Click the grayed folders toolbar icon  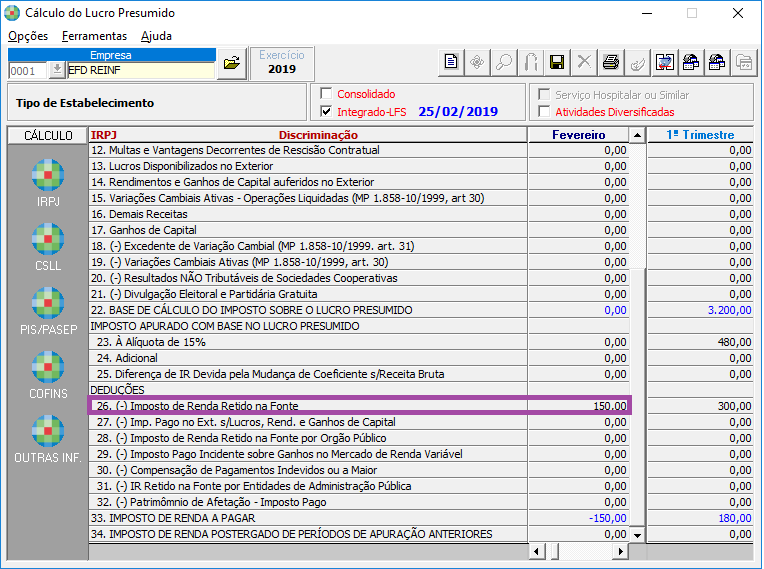pos(744,62)
